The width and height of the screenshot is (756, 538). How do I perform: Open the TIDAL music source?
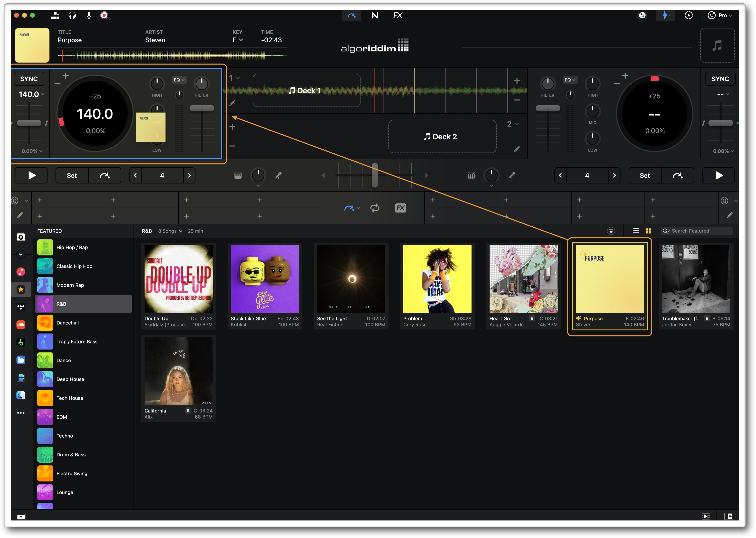tap(21, 307)
